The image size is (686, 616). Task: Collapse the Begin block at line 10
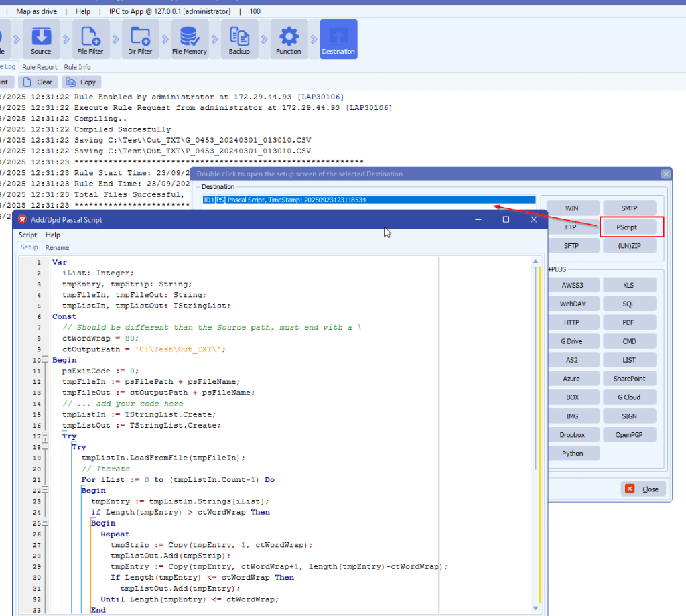click(x=46, y=360)
